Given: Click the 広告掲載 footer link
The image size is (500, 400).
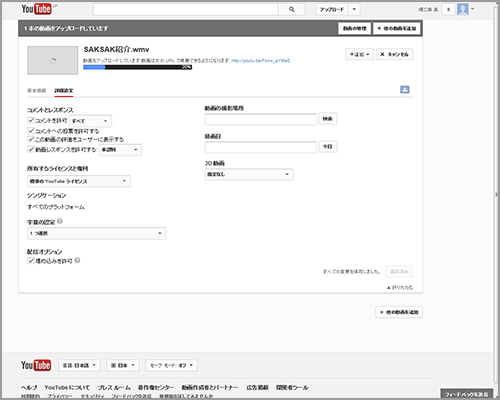Looking at the screenshot, I should tap(257, 387).
